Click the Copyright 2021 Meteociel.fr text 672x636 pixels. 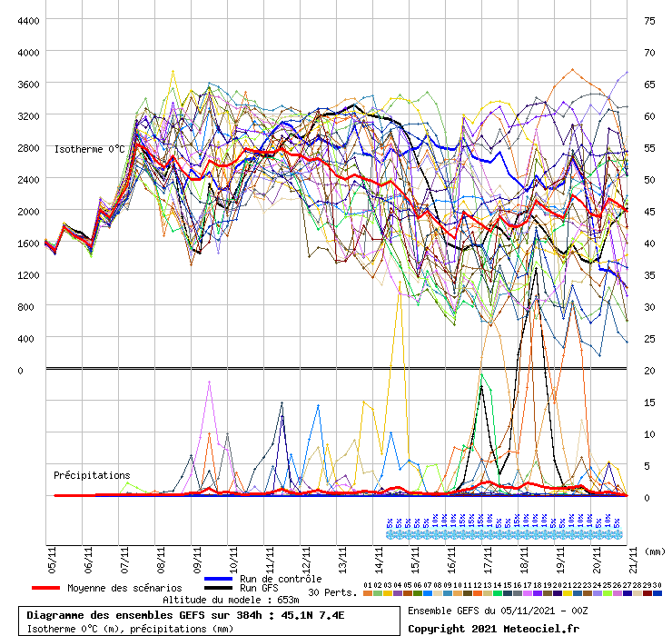493,628
